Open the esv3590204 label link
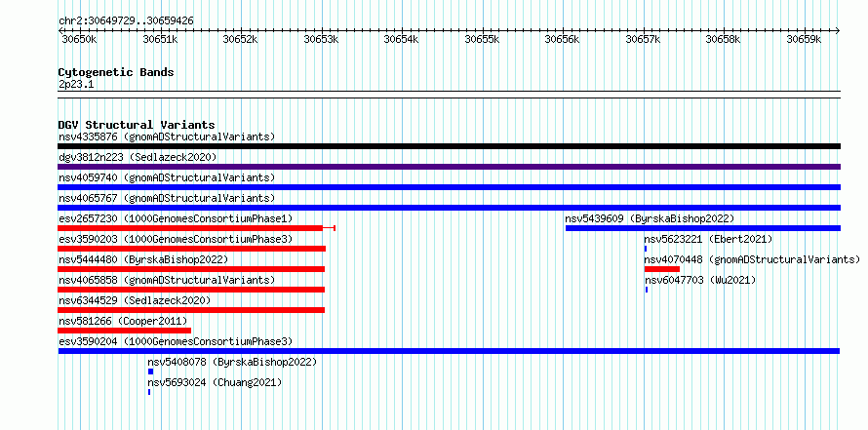The height and width of the screenshot is (430, 868). click(x=176, y=341)
